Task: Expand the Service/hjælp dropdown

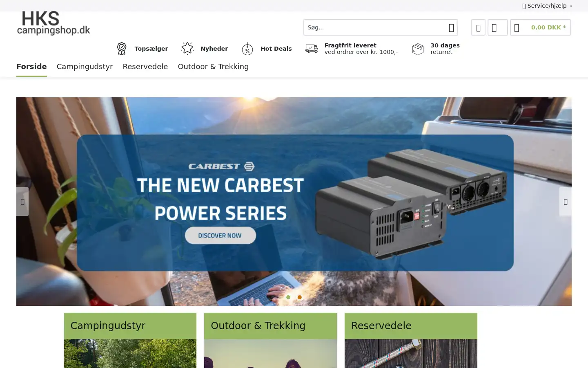Action: pyautogui.click(x=547, y=6)
